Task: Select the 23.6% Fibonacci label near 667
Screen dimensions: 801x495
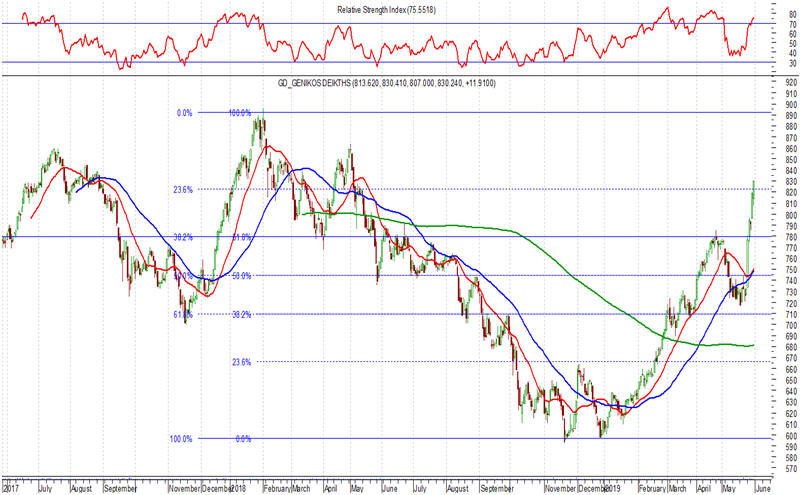Action: [242, 362]
